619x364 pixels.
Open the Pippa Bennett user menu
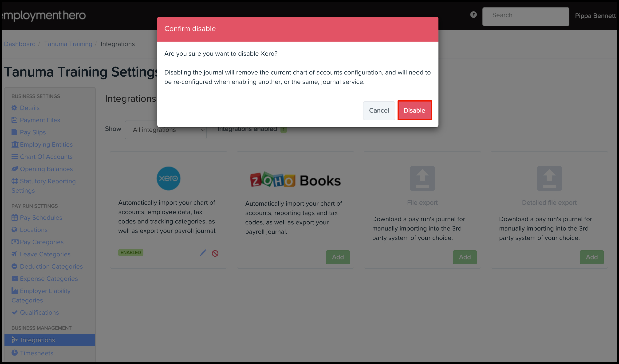[x=595, y=16]
